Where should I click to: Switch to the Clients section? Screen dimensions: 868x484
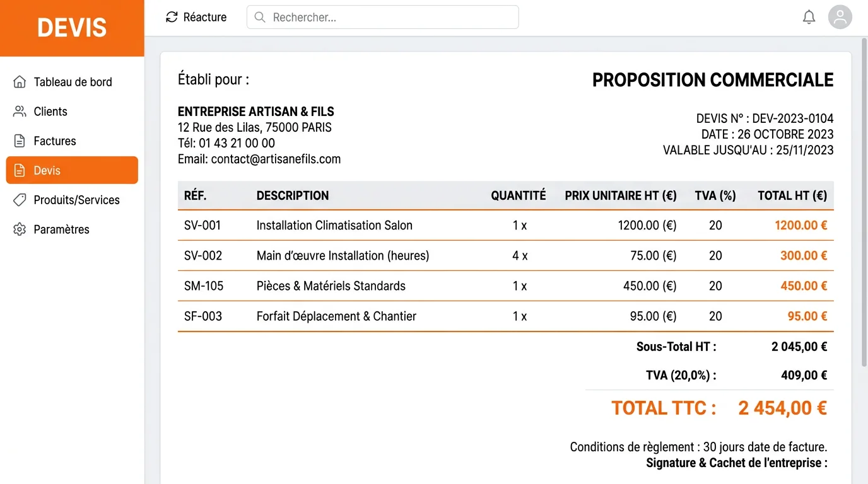pyautogui.click(x=50, y=111)
